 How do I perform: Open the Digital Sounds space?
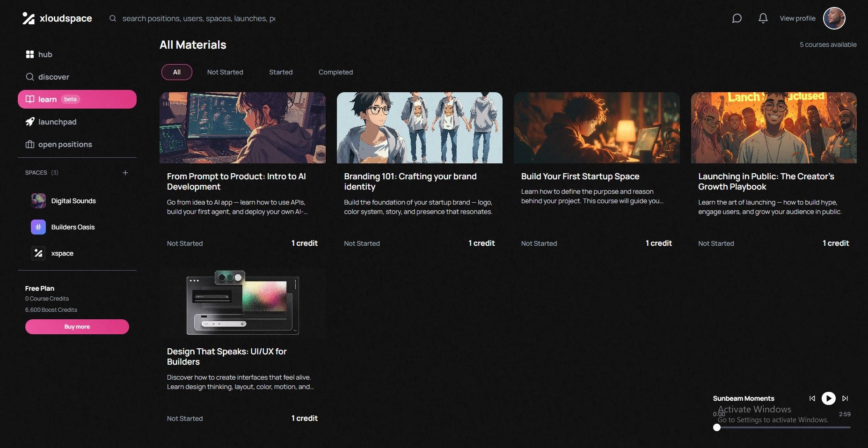point(77,201)
